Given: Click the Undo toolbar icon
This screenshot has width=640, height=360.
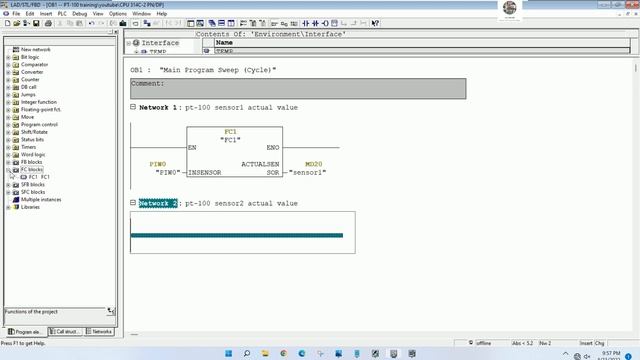Looking at the screenshot, I should pyautogui.click(x=91, y=24).
